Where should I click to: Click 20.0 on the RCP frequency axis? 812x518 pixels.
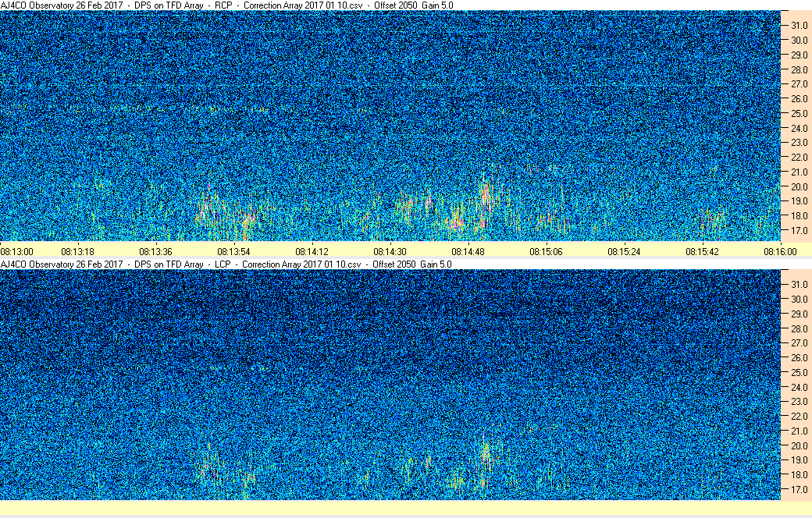point(799,186)
